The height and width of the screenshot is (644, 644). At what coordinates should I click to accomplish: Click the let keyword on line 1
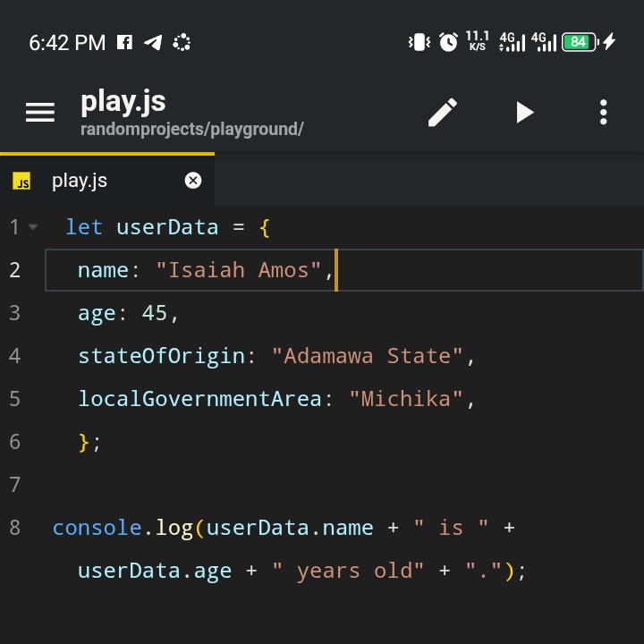click(84, 227)
